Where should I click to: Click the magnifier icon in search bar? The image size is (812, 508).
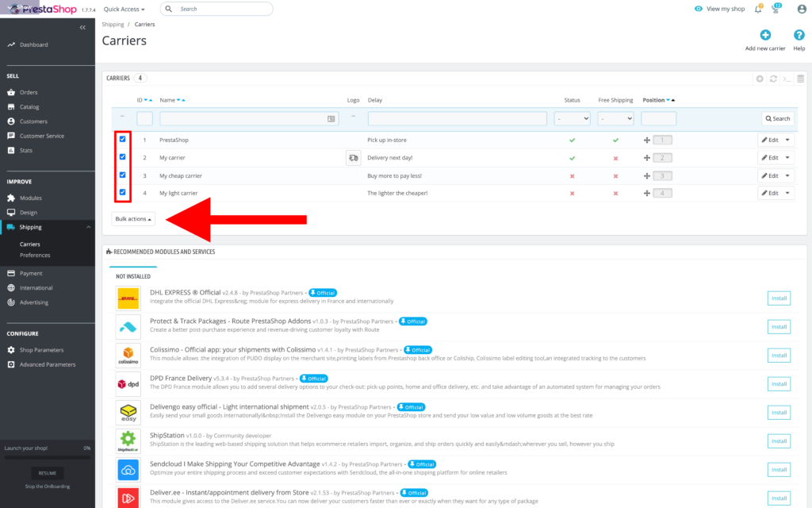(169, 9)
